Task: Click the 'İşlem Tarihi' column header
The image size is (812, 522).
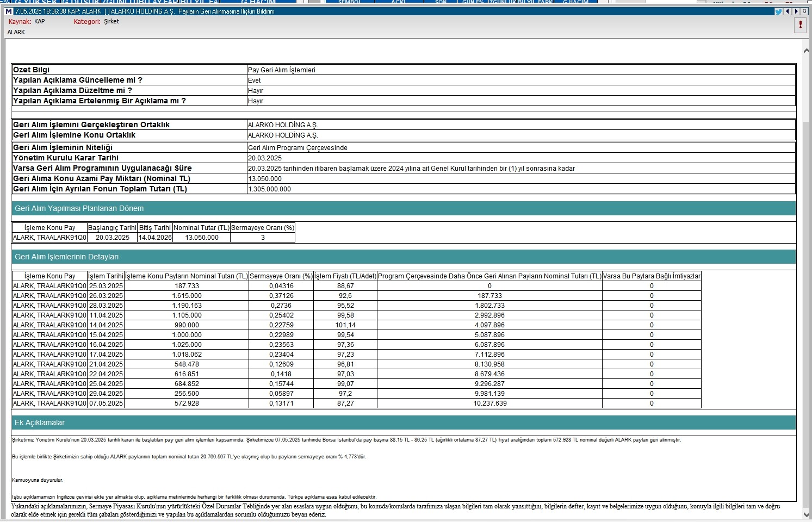Action: pyautogui.click(x=106, y=276)
